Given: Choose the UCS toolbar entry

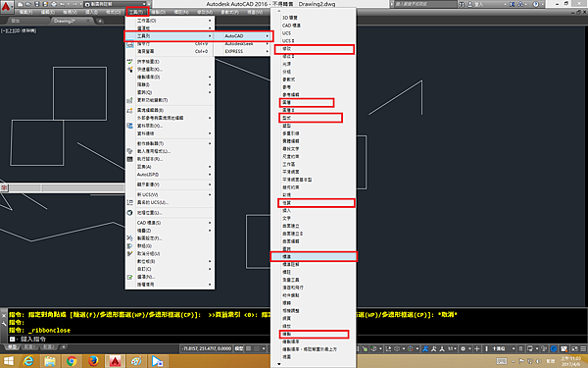Looking at the screenshot, I should [314, 33].
